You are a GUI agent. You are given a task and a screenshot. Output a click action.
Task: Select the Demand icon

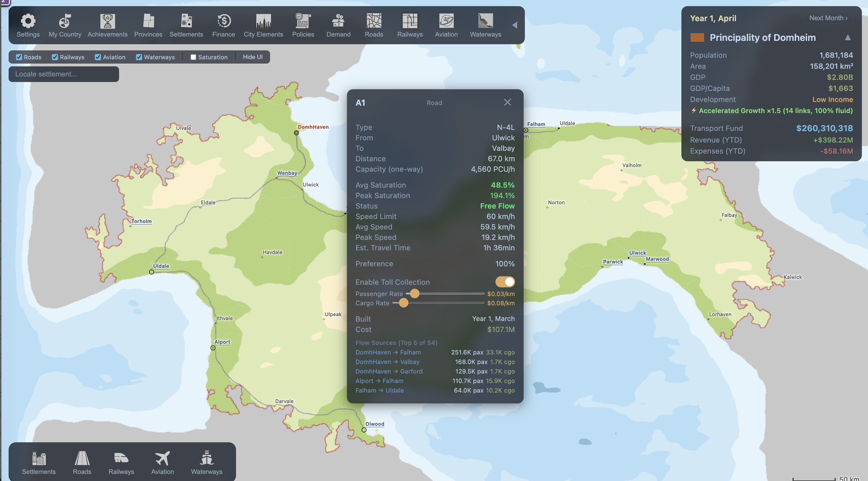[338, 21]
